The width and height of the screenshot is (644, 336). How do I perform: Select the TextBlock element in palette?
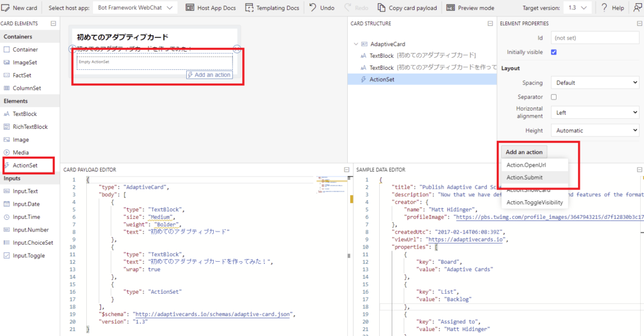pyautogui.click(x=30, y=114)
